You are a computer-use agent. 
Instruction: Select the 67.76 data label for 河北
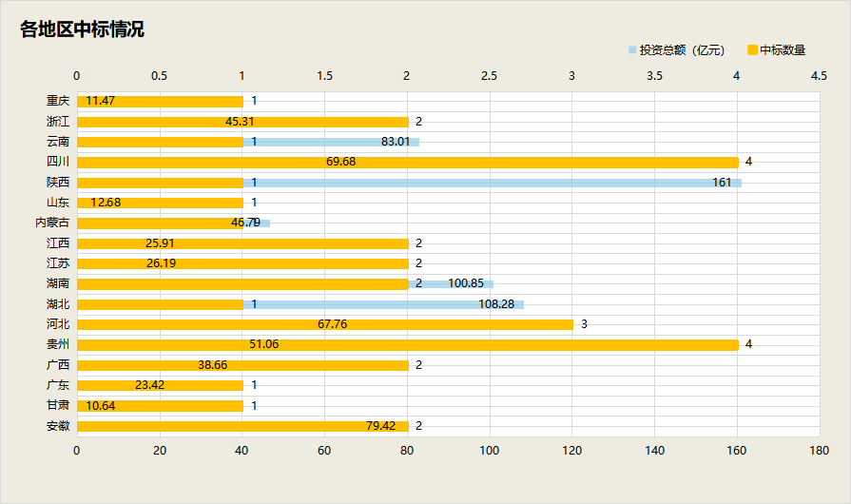tap(332, 324)
